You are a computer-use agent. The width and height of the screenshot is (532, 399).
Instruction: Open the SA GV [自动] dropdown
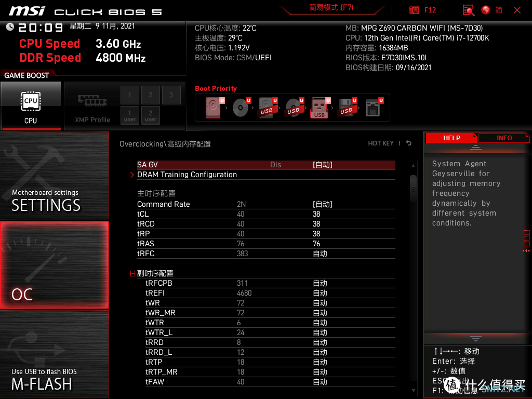[x=322, y=165]
